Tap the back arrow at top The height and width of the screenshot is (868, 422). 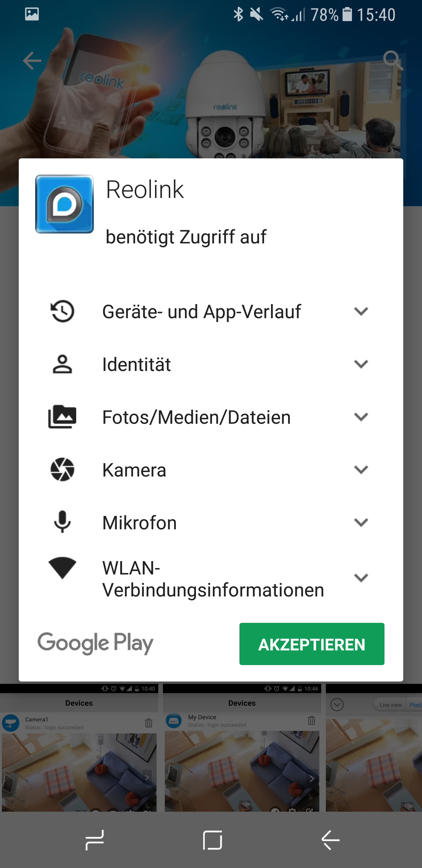pyautogui.click(x=32, y=61)
